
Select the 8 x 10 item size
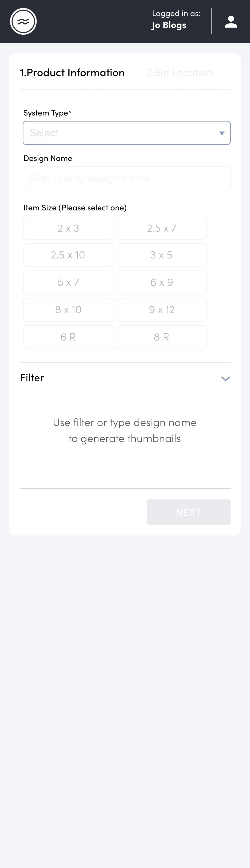click(68, 310)
